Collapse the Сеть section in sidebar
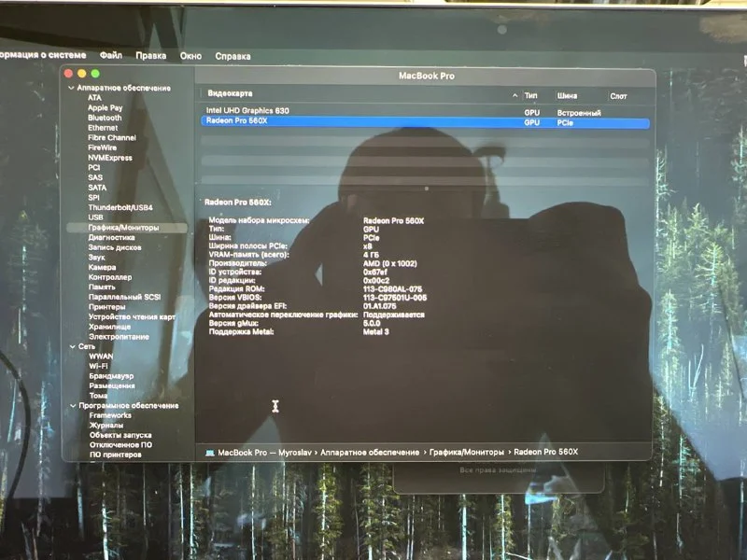747x560 pixels. 69,346
